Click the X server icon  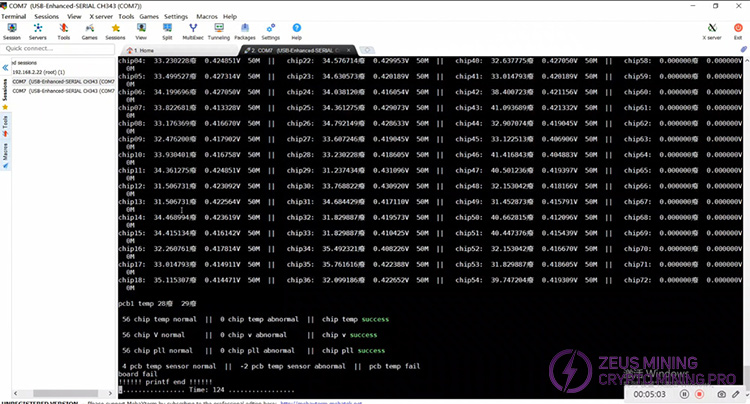click(x=711, y=30)
